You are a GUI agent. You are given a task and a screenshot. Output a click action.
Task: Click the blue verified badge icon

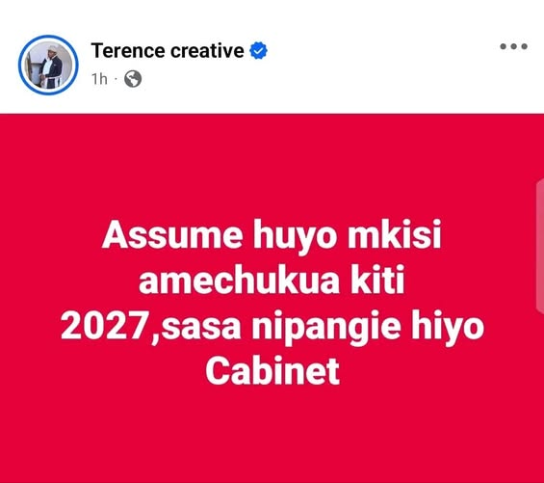(258, 51)
